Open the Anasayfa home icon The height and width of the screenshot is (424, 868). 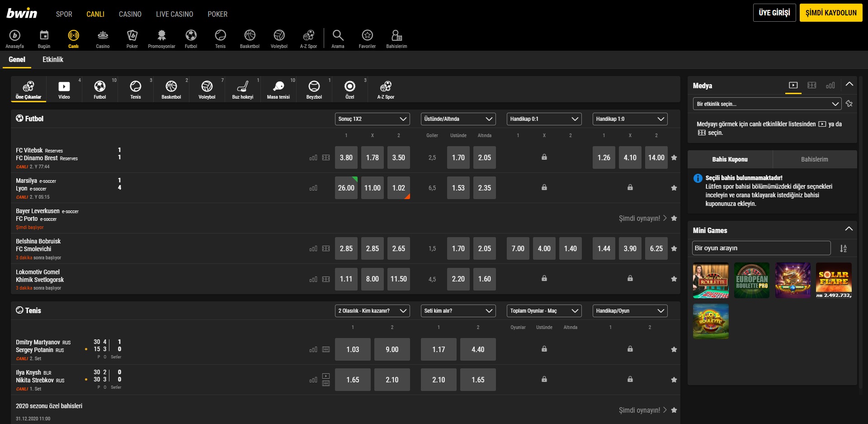tap(14, 39)
